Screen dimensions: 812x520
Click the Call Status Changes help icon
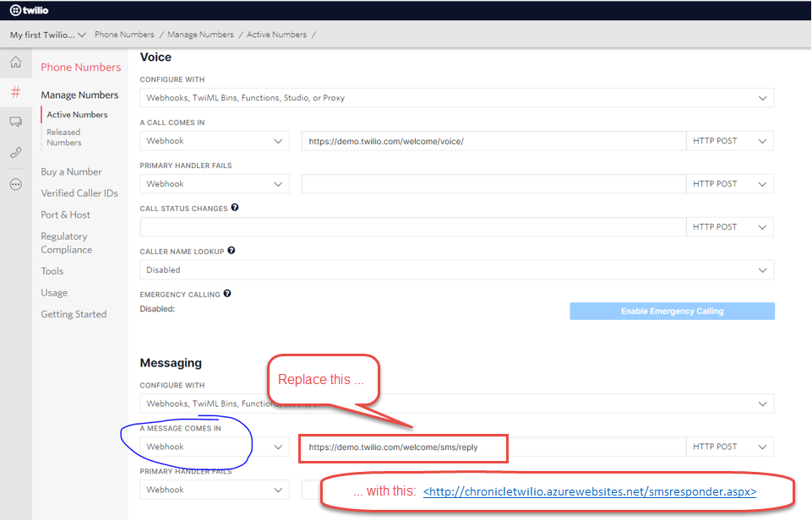(x=235, y=208)
